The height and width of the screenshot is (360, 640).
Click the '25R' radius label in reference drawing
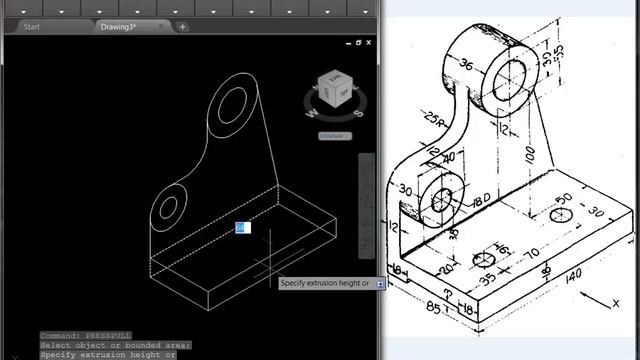tap(435, 119)
